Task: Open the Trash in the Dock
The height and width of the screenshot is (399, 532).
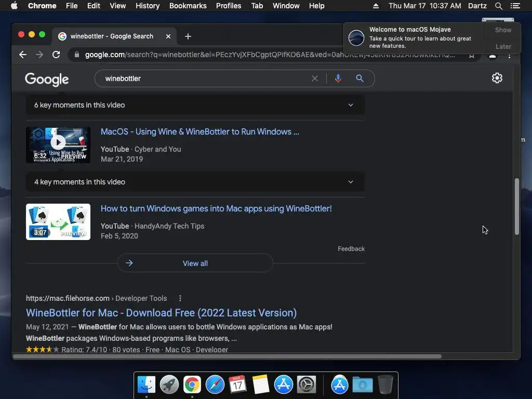Action: [385, 385]
